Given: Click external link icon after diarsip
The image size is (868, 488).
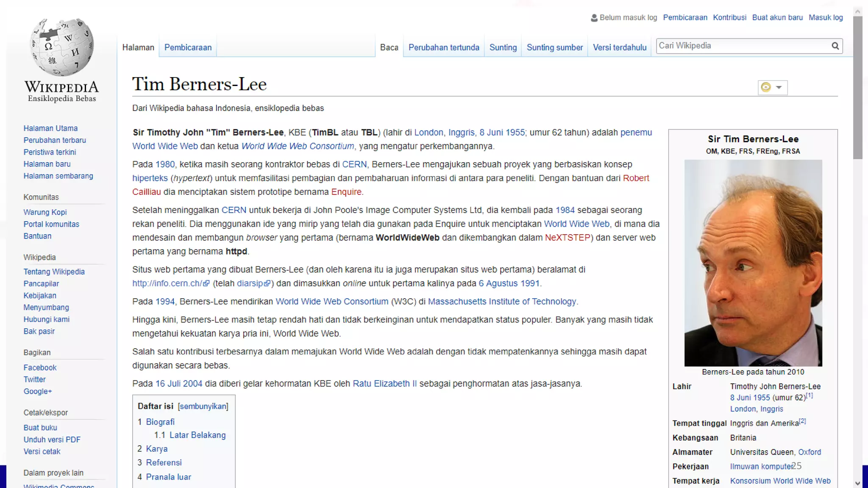Looking at the screenshot, I should coord(267,283).
